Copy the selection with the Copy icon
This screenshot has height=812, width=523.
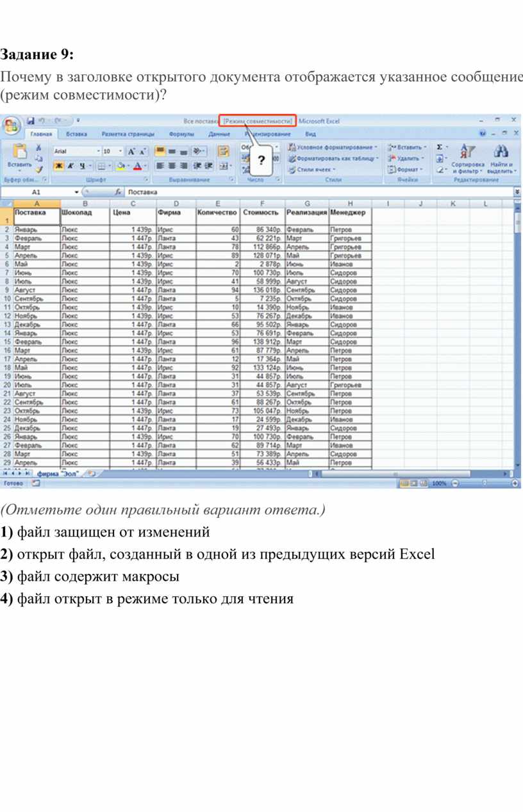point(38,158)
